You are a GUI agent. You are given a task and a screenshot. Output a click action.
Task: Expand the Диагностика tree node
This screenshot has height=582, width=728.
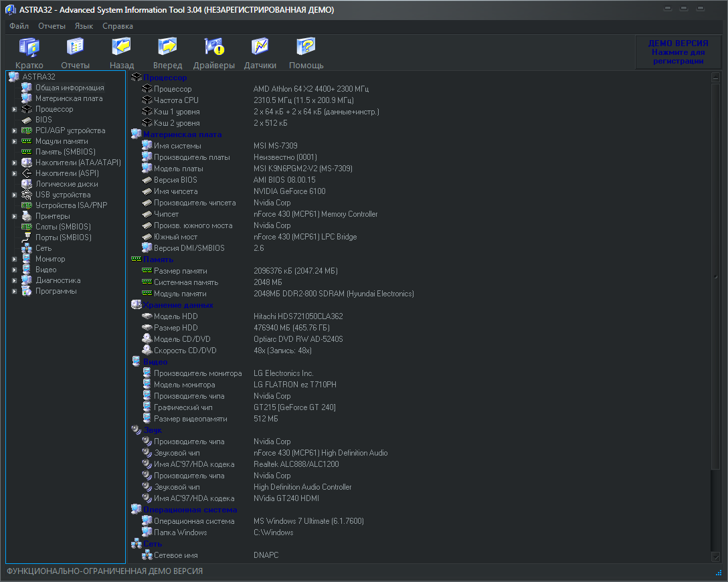click(15, 280)
